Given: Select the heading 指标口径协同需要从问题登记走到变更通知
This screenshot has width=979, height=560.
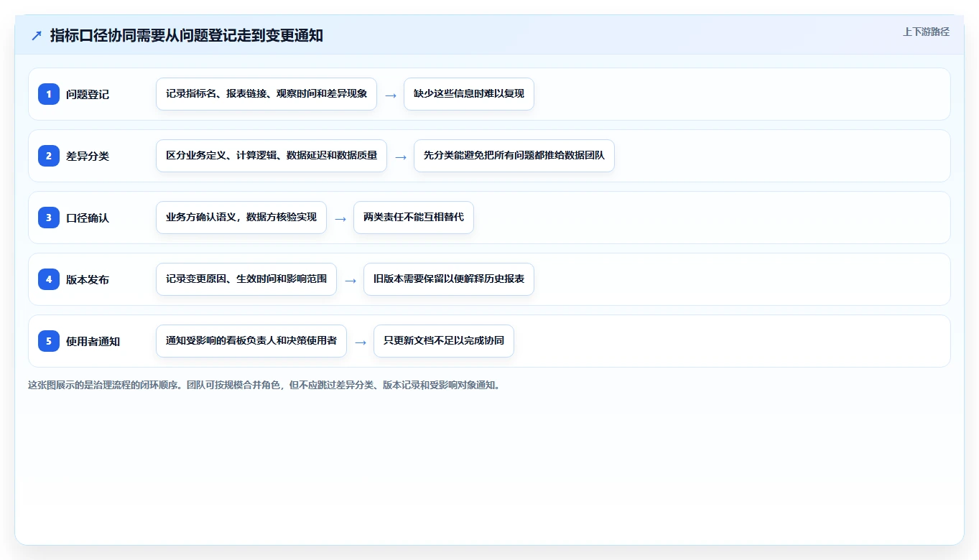Looking at the screenshot, I should 187,35.
